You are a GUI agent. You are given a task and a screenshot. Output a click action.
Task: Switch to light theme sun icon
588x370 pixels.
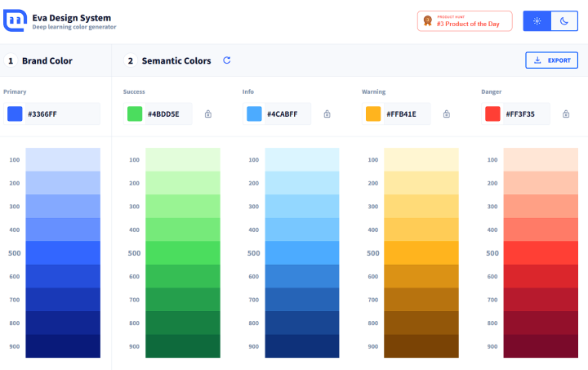coord(537,21)
